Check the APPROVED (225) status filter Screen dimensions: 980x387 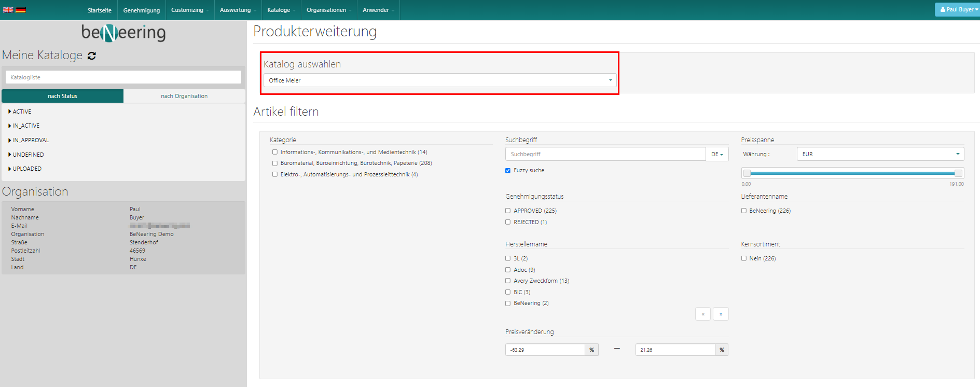click(x=508, y=211)
